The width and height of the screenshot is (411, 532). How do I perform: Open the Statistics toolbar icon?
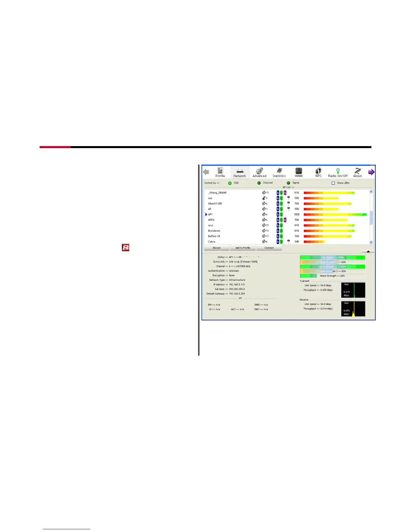279,172
